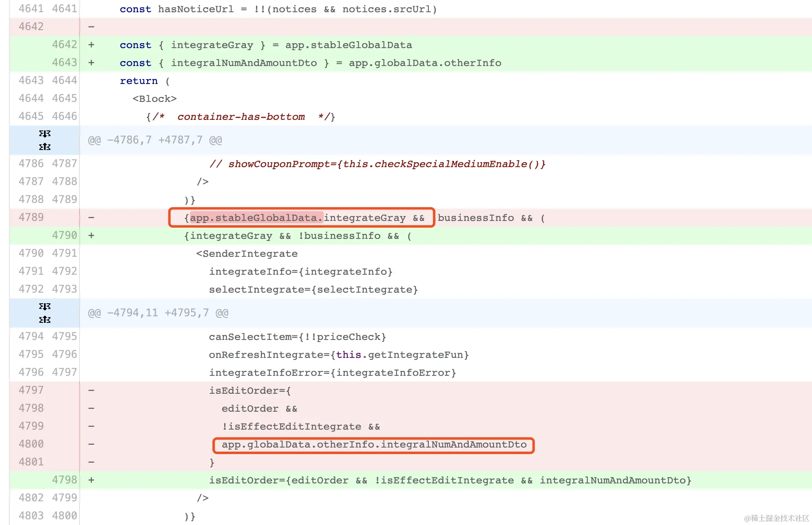Click old line number 4800

coord(31,444)
